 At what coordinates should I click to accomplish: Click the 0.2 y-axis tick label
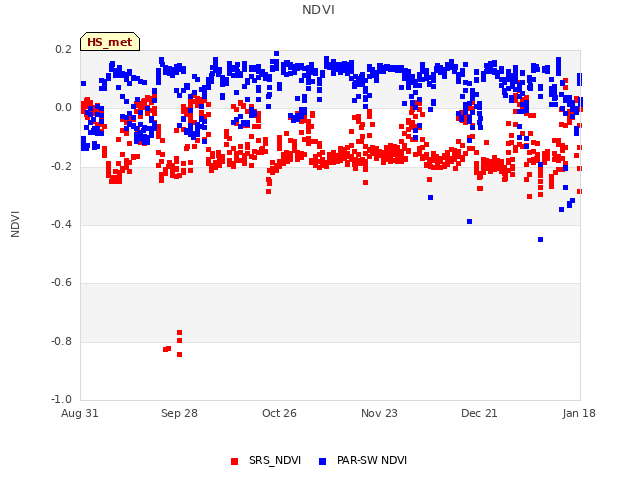[x=63, y=49]
